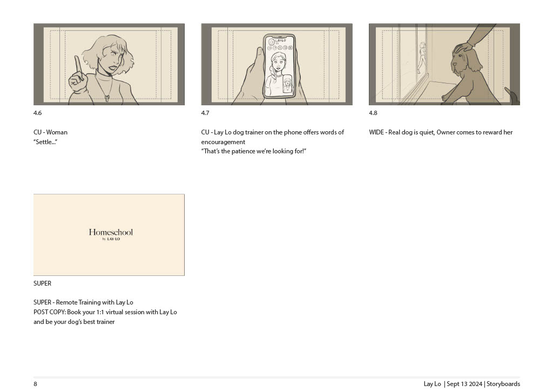The width and height of the screenshot is (553, 392).
Task: Click the woman's raised finger in frame 4.6
Action: (x=78, y=67)
